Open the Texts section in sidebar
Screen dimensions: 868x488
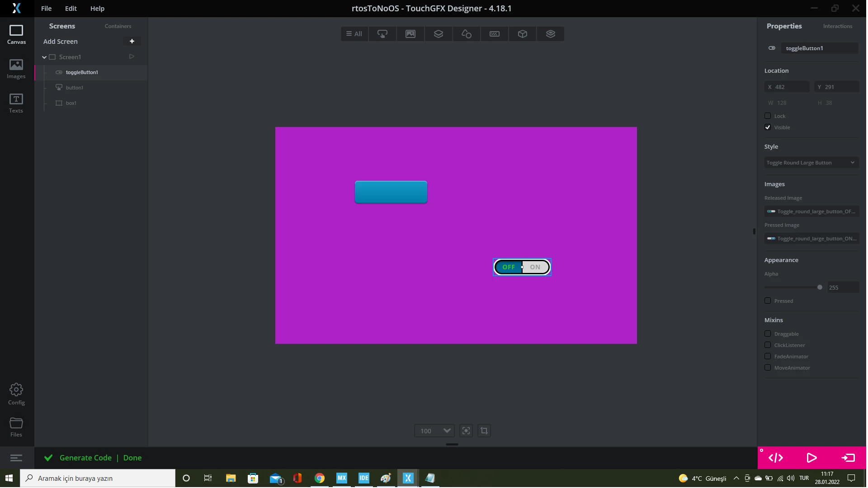pyautogui.click(x=16, y=103)
